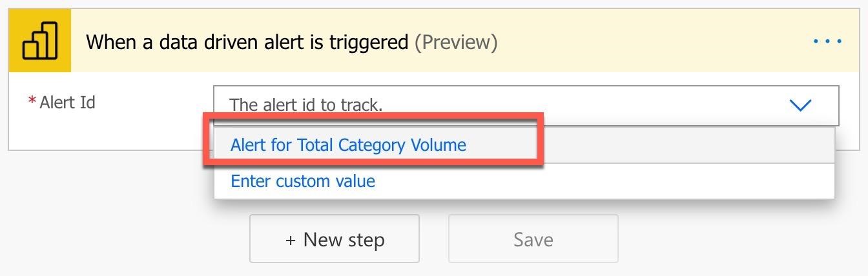
Task: Expand the Alert Id dropdown chevron
Action: (x=800, y=105)
